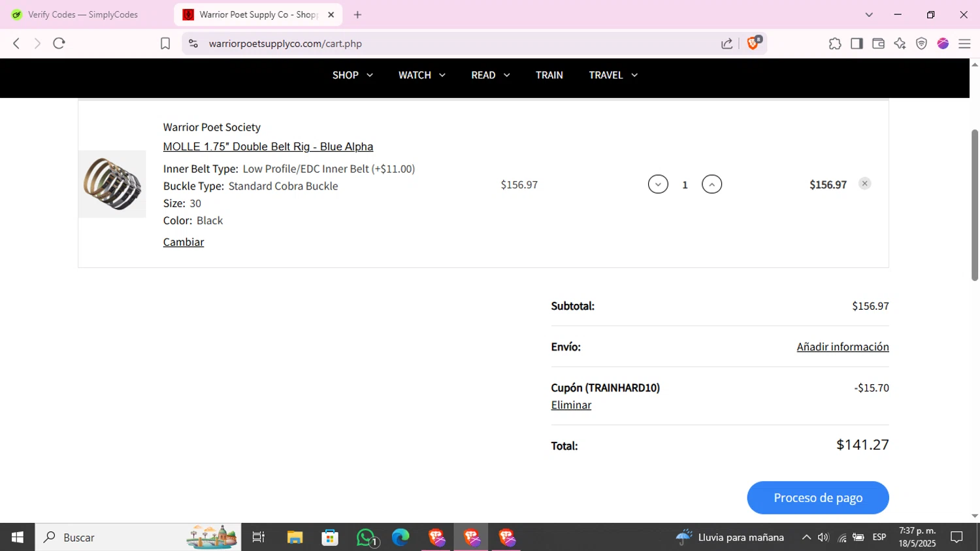Screen dimensions: 980x551
Task: Click the -$15.70 coupon discount value
Action: [872, 388]
